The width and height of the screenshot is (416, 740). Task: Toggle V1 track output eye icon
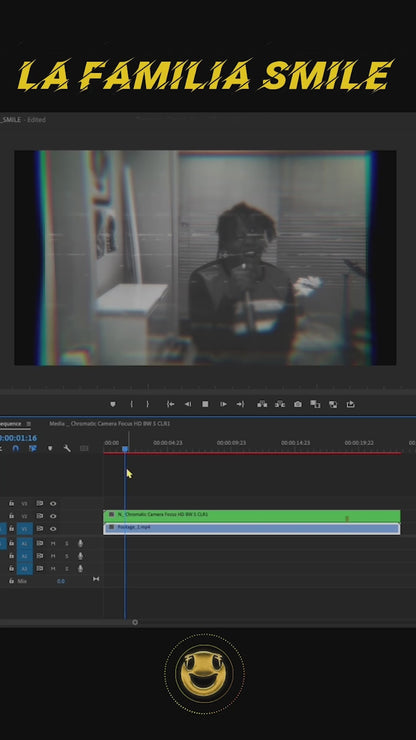coord(53,529)
